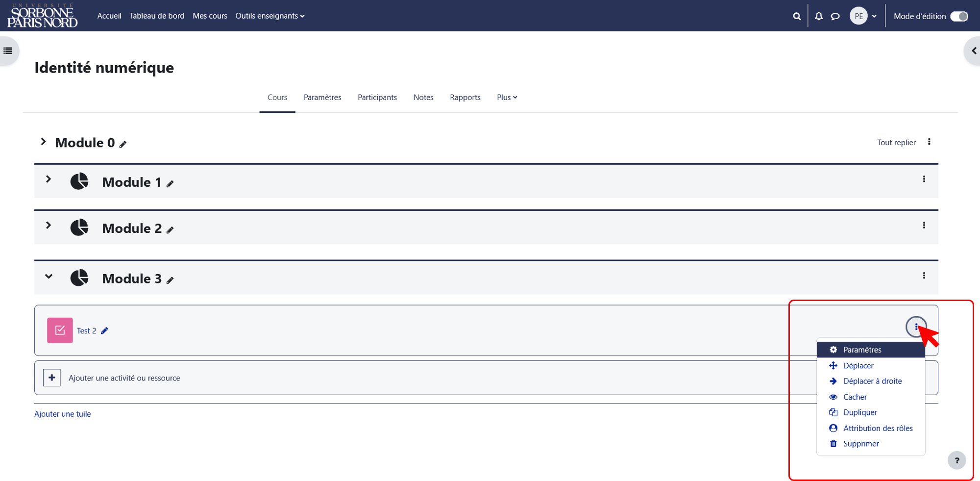Choose Dupliquer from the context menu
The height and width of the screenshot is (481, 980).
(860, 412)
